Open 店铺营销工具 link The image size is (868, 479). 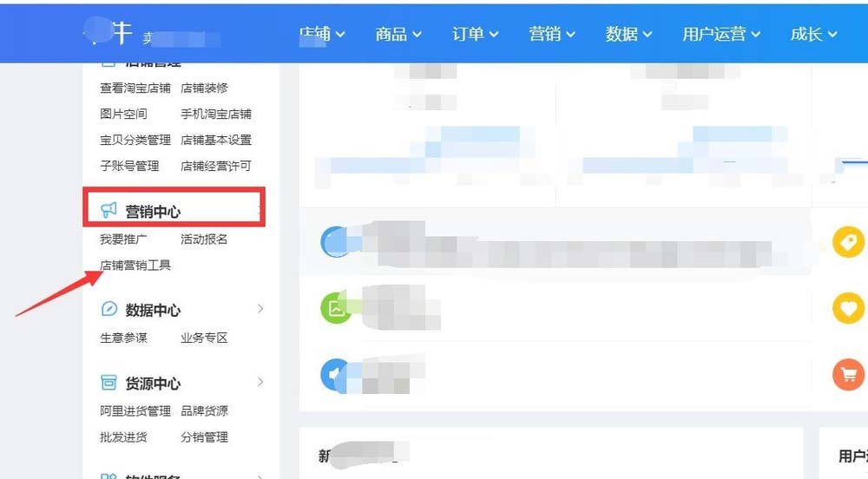[135, 266]
